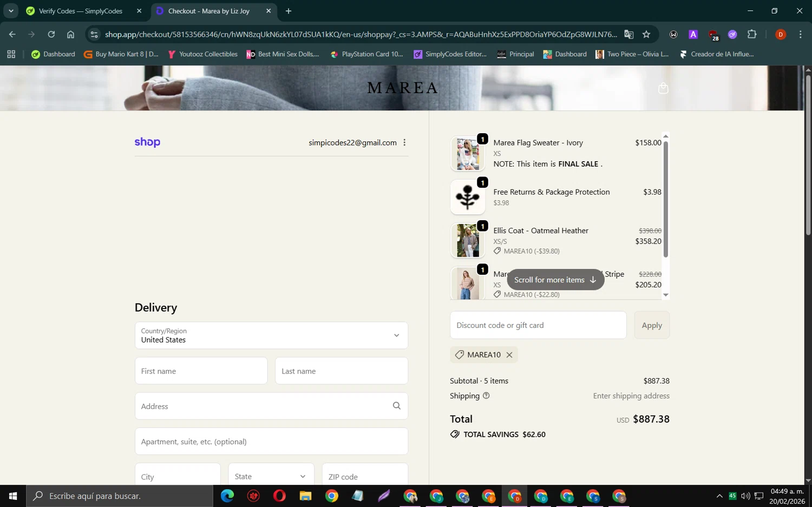Viewport: 812px width, 507px height.
Task: Close the Checkout - Marea tab
Action: tap(269, 11)
